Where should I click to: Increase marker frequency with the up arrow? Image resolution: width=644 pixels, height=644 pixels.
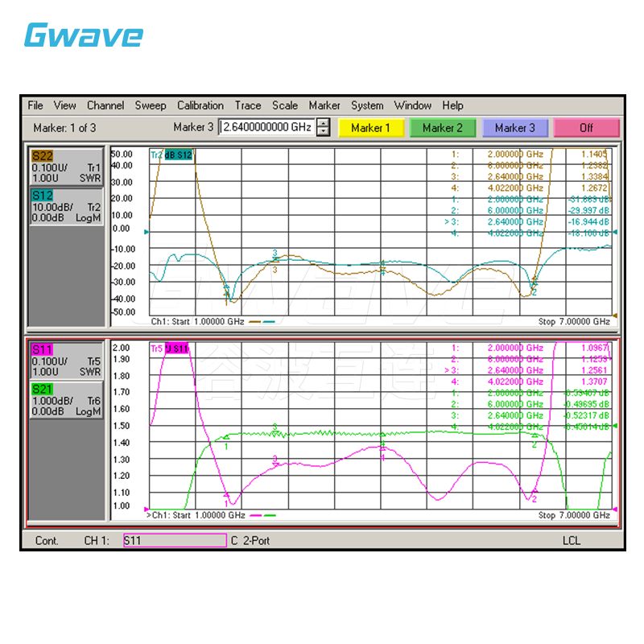[x=324, y=123]
